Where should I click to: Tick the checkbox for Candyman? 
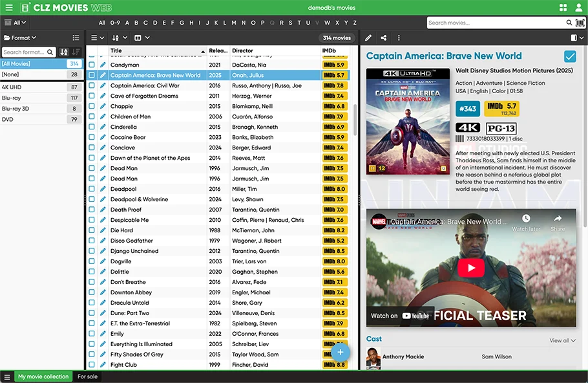click(92, 65)
